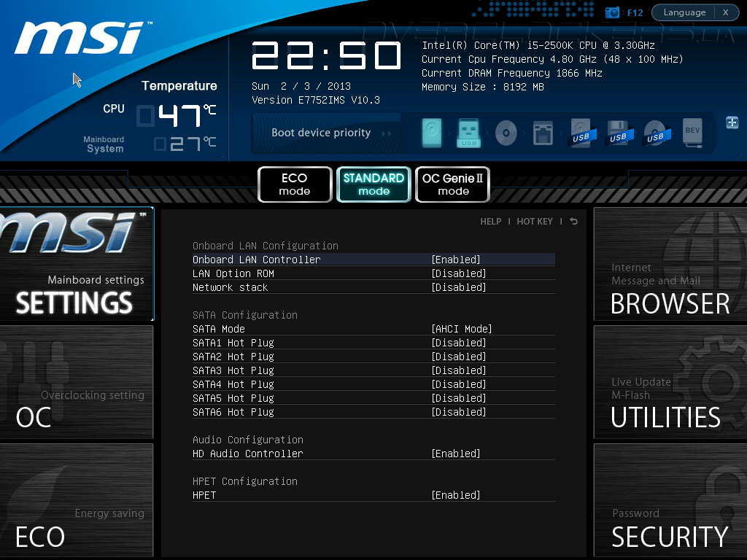Toggle SATA5 Hot Plug Disabled value

(x=459, y=398)
